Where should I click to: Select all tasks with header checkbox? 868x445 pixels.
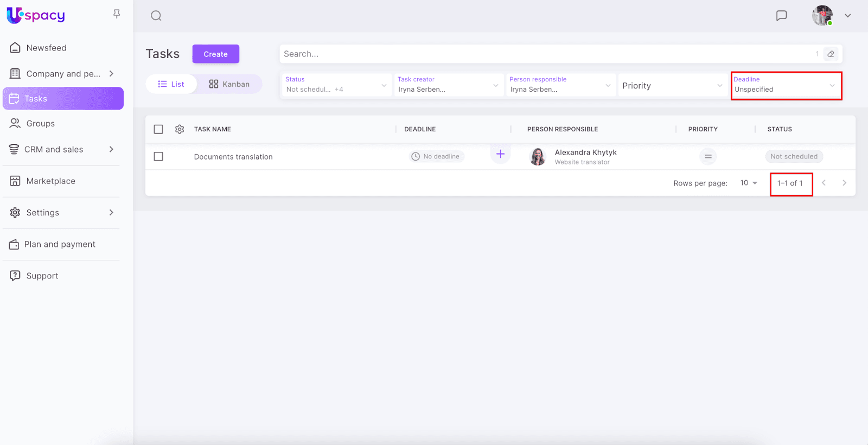[x=158, y=129]
